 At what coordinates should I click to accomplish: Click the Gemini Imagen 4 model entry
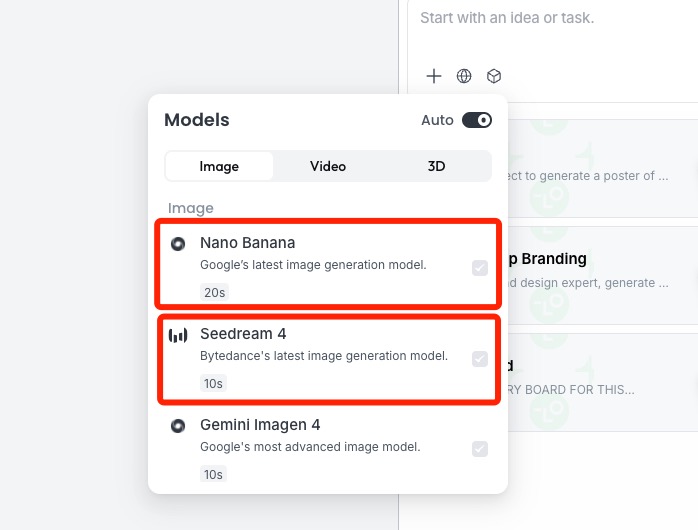click(328, 449)
